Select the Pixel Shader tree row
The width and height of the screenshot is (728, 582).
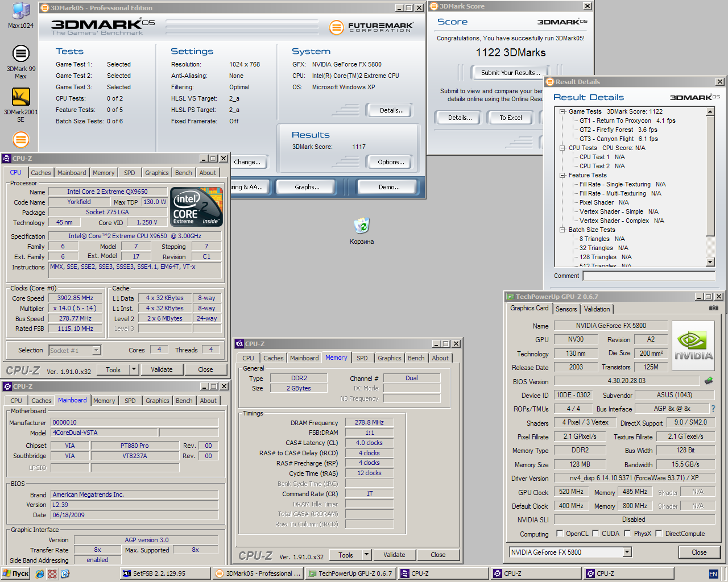click(603, 202)
